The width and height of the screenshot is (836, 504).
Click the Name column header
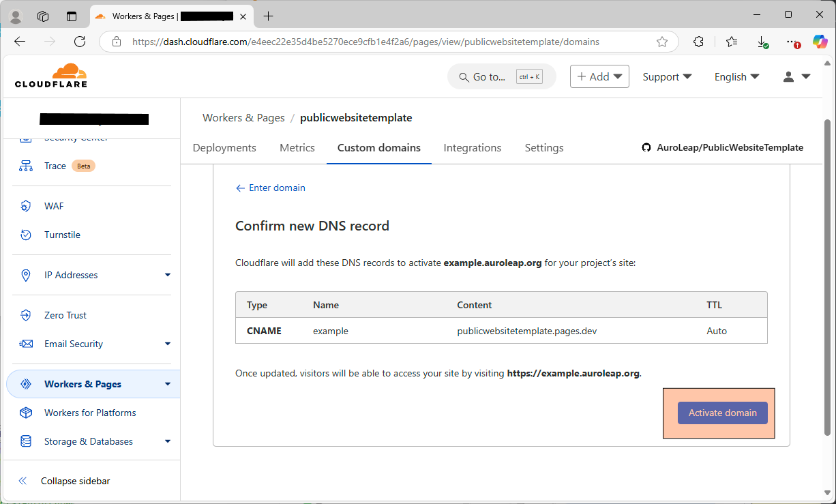point(326,305)
